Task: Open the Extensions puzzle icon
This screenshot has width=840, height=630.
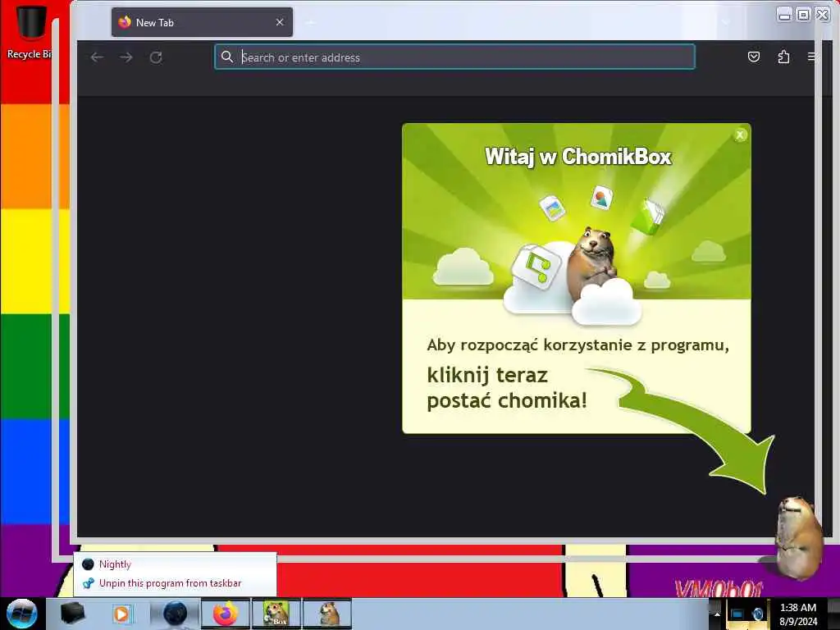Action: (783, 57)
